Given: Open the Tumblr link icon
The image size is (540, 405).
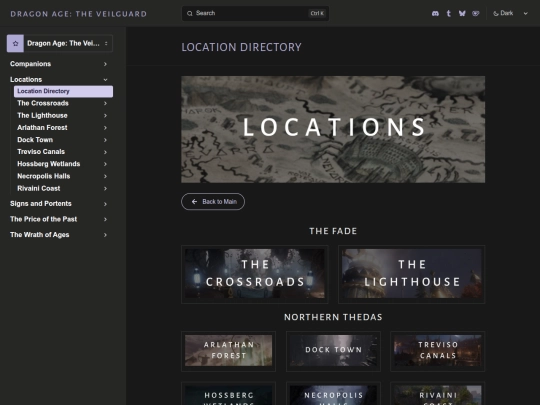Looking at the screenshot, I should pos(448,13).
